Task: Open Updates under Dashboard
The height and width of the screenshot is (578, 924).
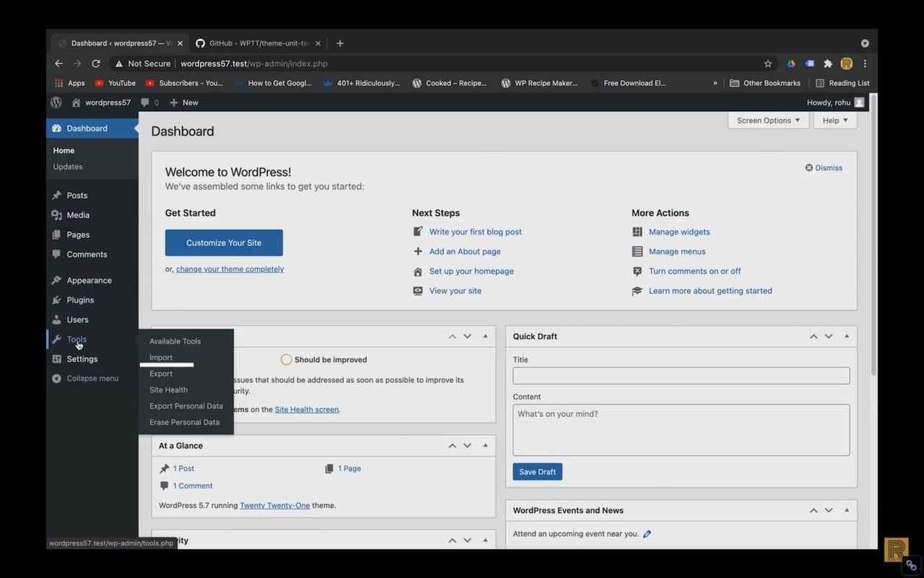Action: coord(68,167)
